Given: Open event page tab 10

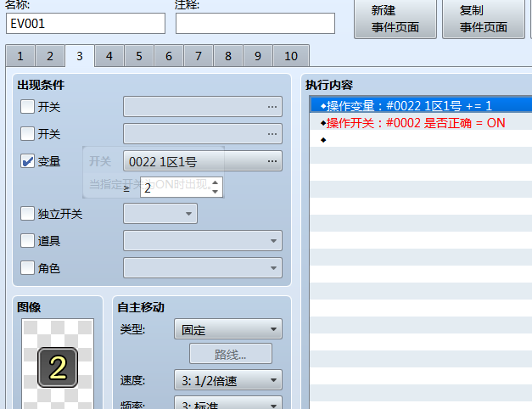Looking at the screenshot, I should click(291, 56).
